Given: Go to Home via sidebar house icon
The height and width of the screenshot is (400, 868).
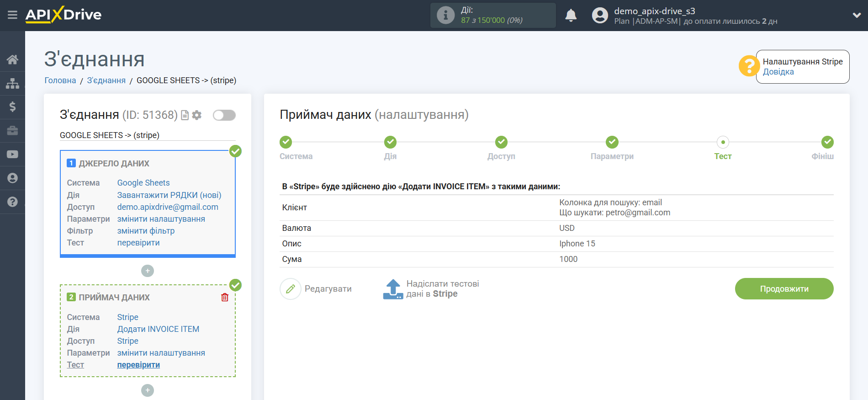Looking at the screenshot, I should point(12,59).
